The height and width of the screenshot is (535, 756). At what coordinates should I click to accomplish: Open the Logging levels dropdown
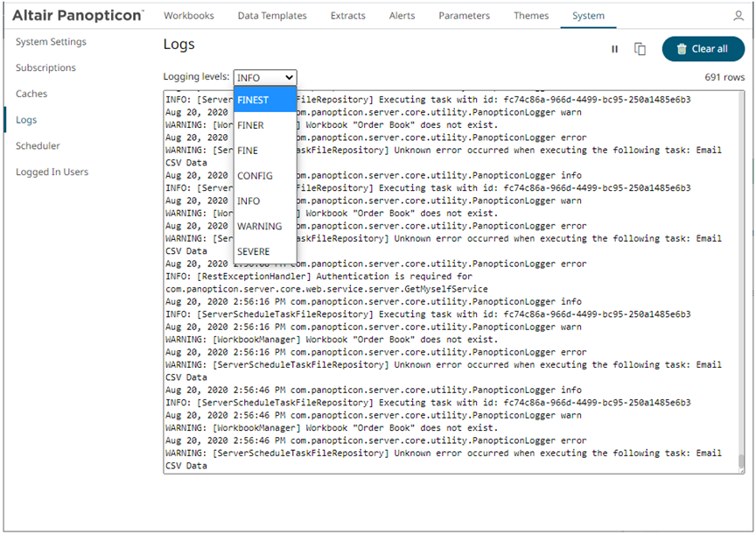(265, 78)
